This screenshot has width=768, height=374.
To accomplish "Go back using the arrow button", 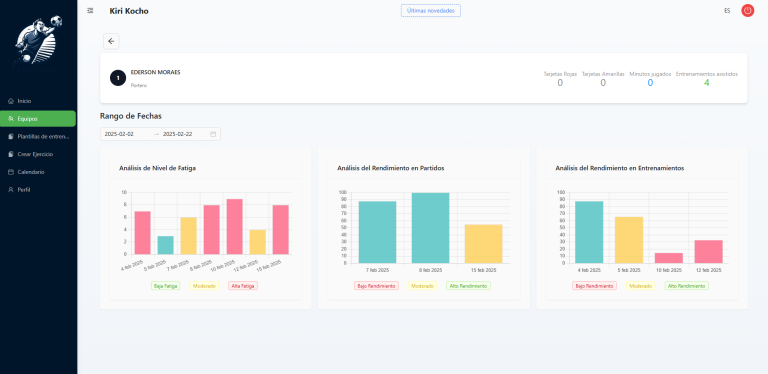I will (x=111, y=41).
